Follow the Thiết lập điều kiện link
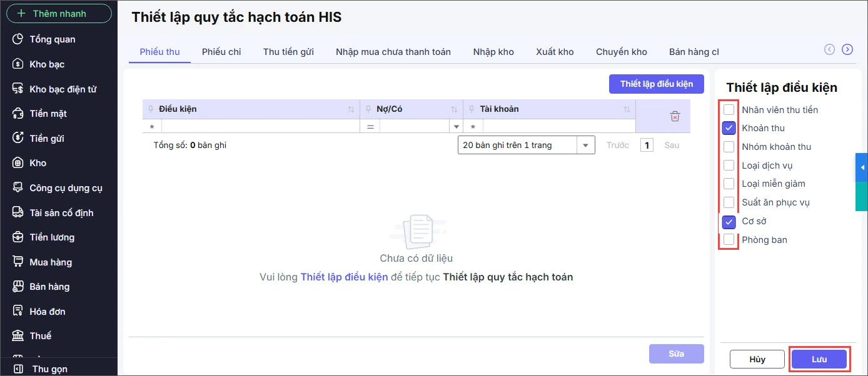Screen dimensions: 868x376 point(344,277)
